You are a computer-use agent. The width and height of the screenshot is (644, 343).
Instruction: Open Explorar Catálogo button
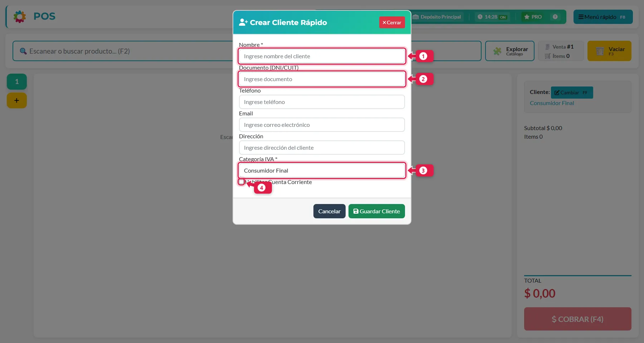[510, 51]
